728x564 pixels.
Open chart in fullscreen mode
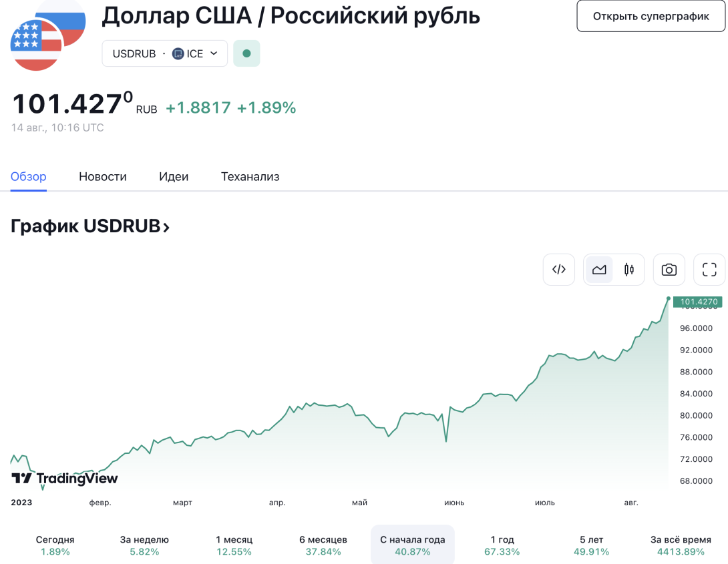tap(709, 270)
